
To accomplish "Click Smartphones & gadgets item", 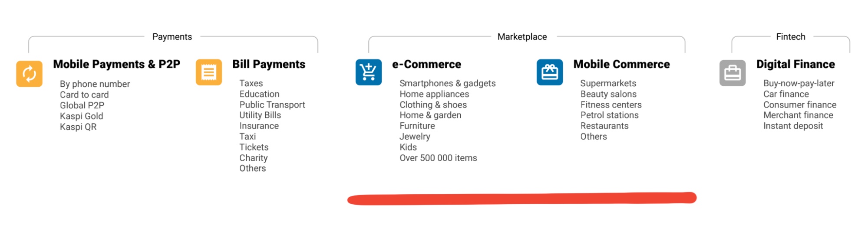I will (x=447, y=83).
